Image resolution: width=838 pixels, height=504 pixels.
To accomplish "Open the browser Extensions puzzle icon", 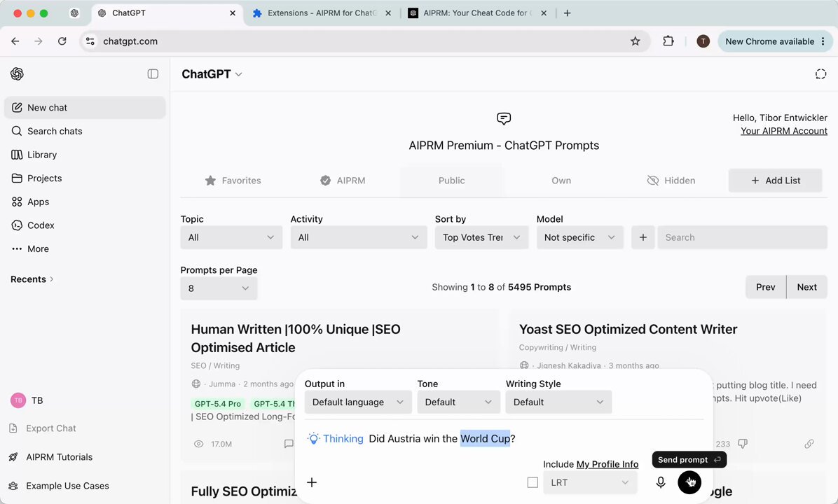I will tap(668, 41).
